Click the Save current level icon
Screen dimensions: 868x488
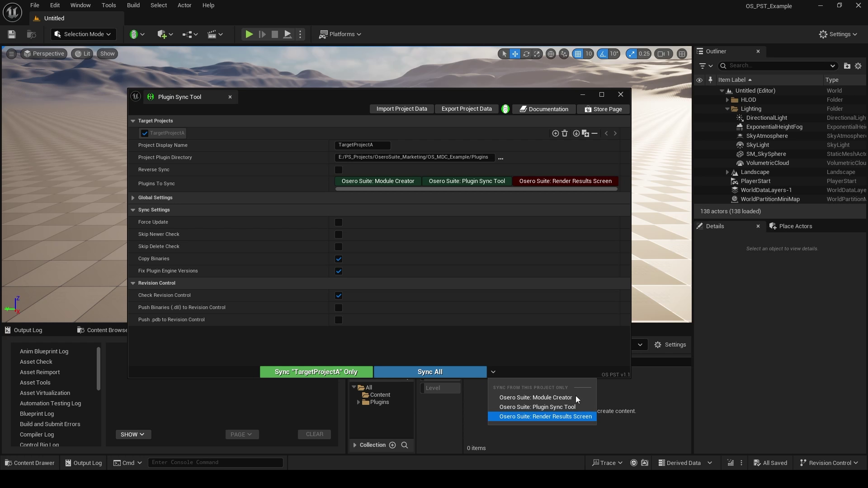pos(12,34)
